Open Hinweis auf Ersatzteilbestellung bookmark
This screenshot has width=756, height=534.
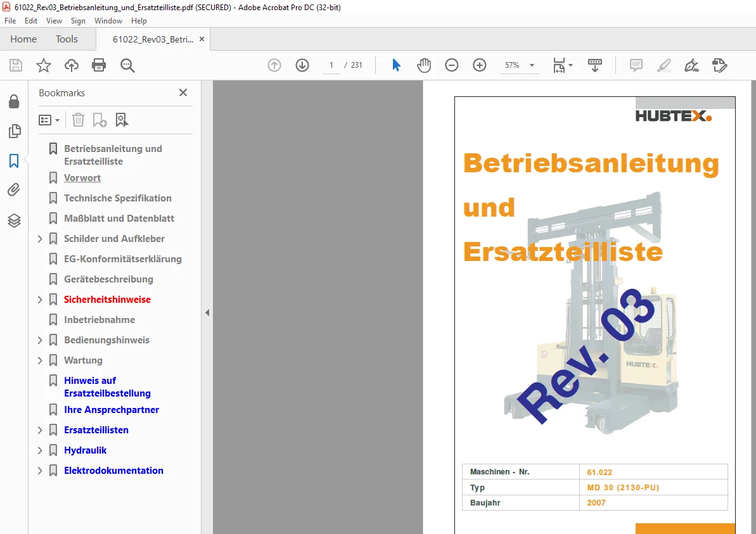point(107,386)
